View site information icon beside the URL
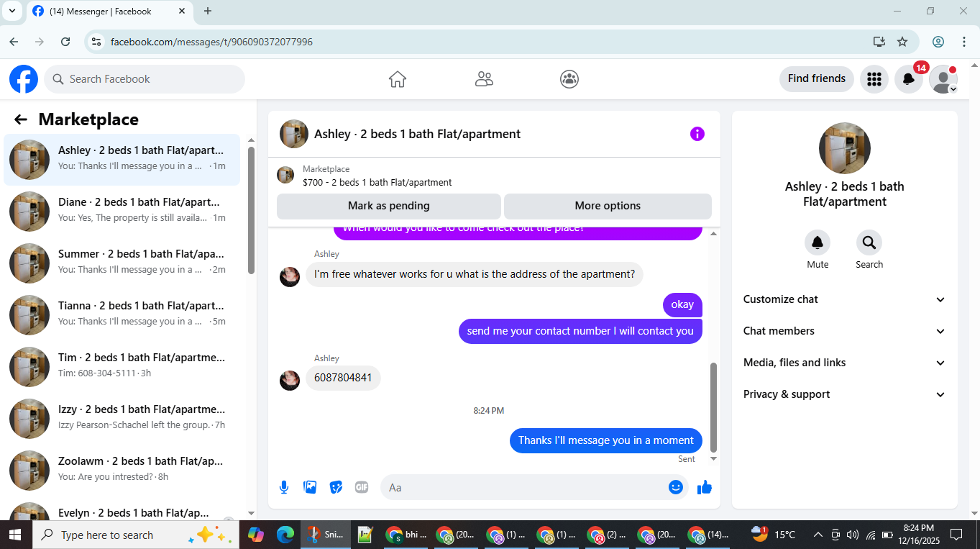 pos(97,42)
